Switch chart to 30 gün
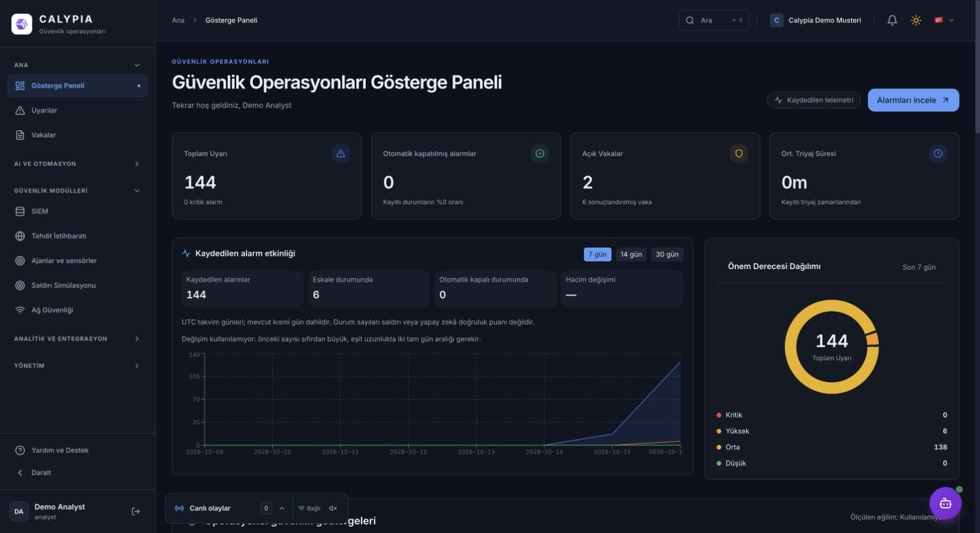Viewport: 980px width, 533px height. tap(667, 254)
